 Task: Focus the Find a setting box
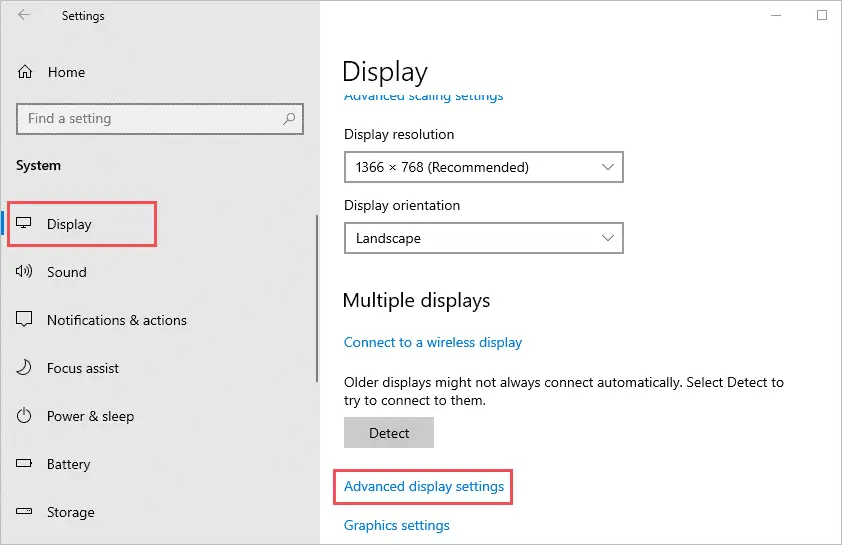point(159,119)
